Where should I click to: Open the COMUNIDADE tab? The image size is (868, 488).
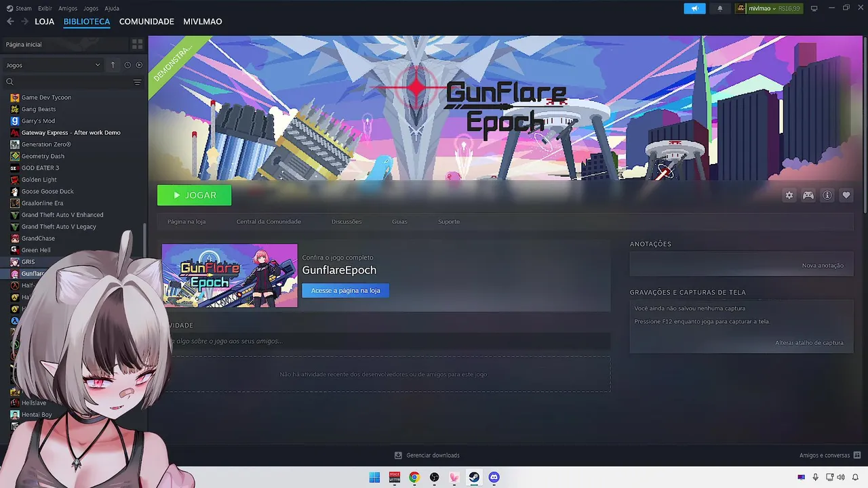tap(146, 22)
